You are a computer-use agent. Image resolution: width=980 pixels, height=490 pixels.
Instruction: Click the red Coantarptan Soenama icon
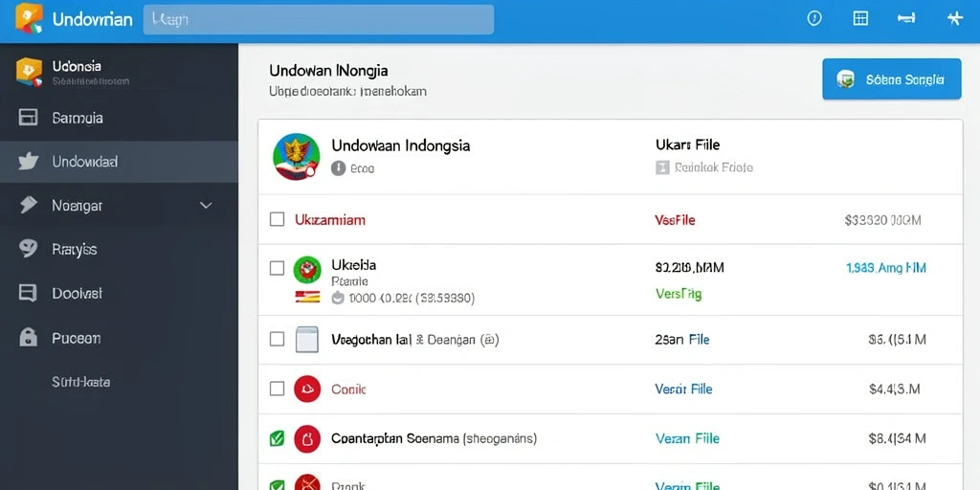(x=307, y=438)
